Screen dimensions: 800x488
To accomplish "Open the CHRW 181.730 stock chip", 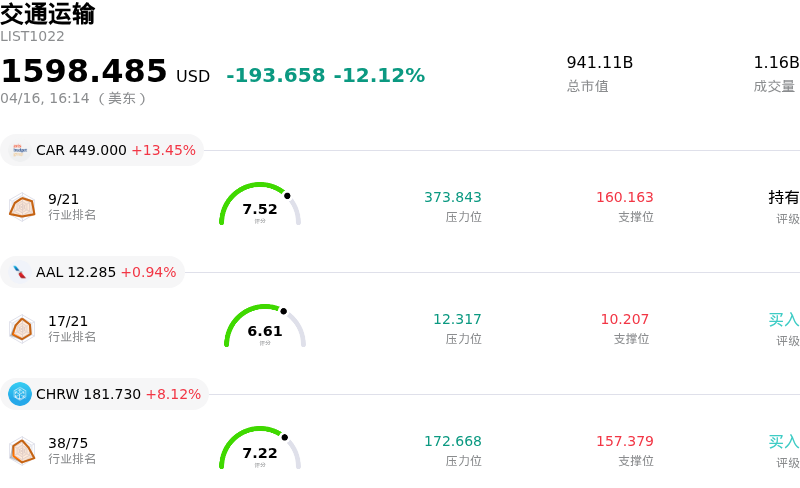I will point(105,394).
